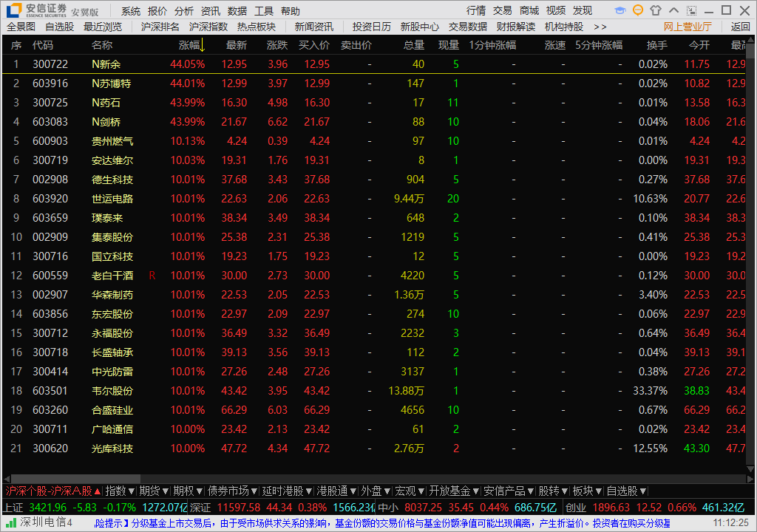
Task: Open the 工具 menu
Action: point(264,11)
